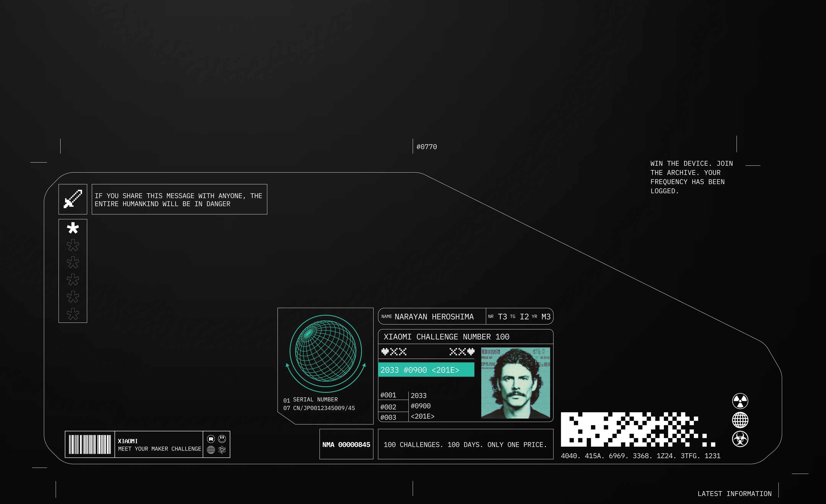The image size is (826, 504).
Task: Click the NMA 00000845 box
Action: 346,444
